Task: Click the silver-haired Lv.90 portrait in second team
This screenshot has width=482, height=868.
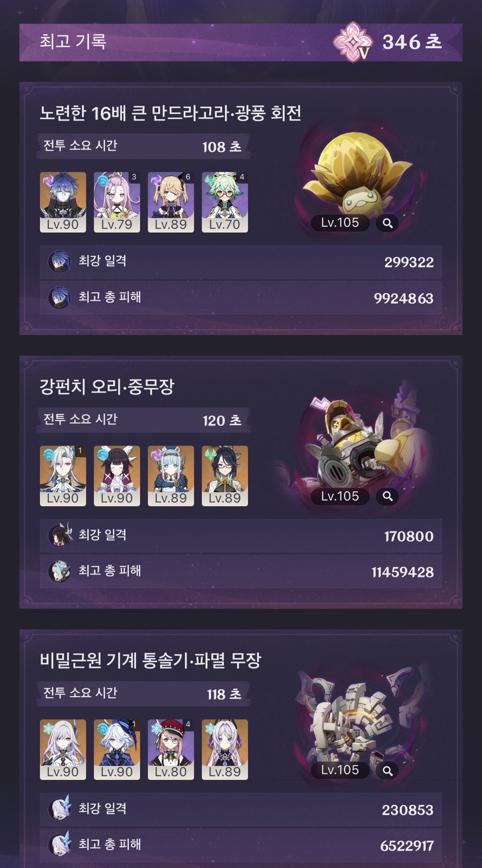Action: pos(63,476)
